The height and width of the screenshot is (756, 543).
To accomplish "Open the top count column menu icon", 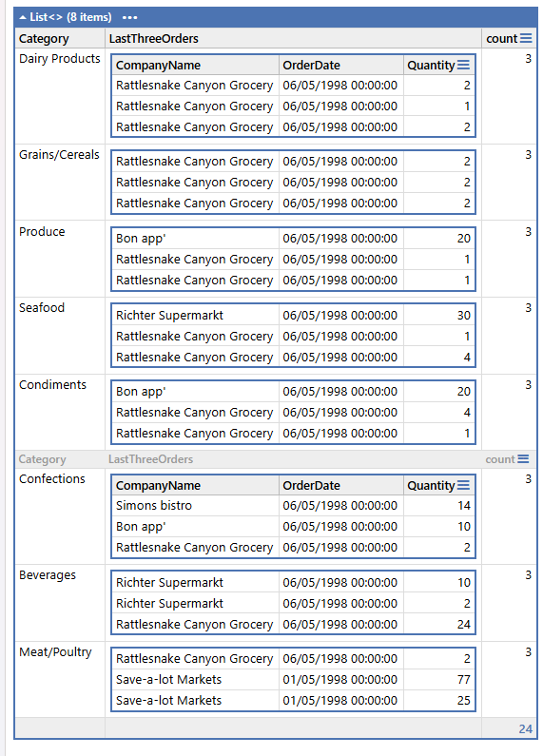I will (x=526, y=39).
